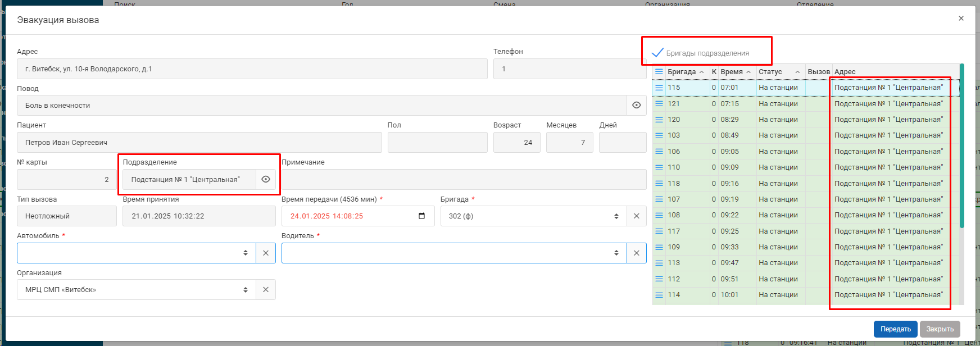Expand the Автомобиль dropdown
The width and height of the screenshot is (980, 346).
pos(246,253)
